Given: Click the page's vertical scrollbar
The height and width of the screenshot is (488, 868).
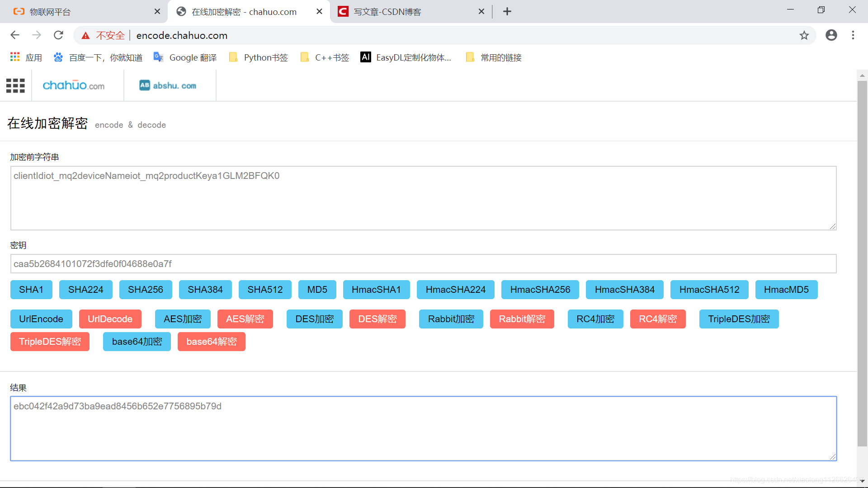Looking at the screenshot, I should 862,262.
